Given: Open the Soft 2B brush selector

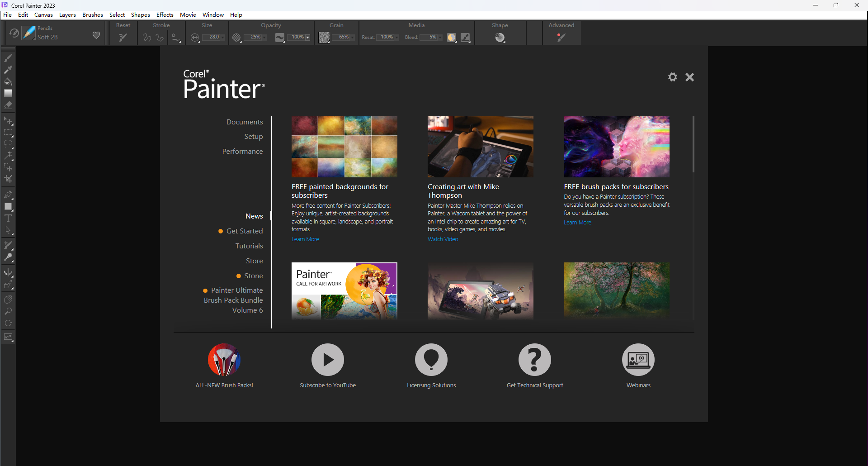Looking at the screenshot, I should coord(29,33).
